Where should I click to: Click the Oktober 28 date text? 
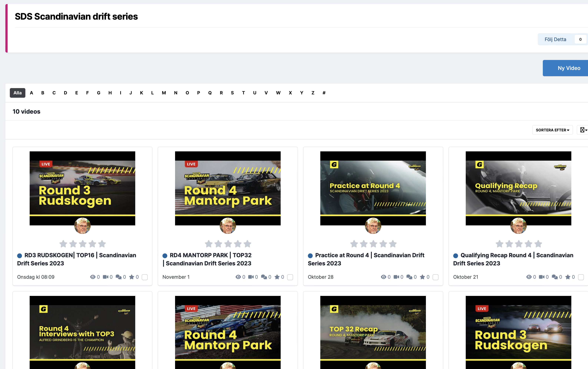[x=321, y=277]
